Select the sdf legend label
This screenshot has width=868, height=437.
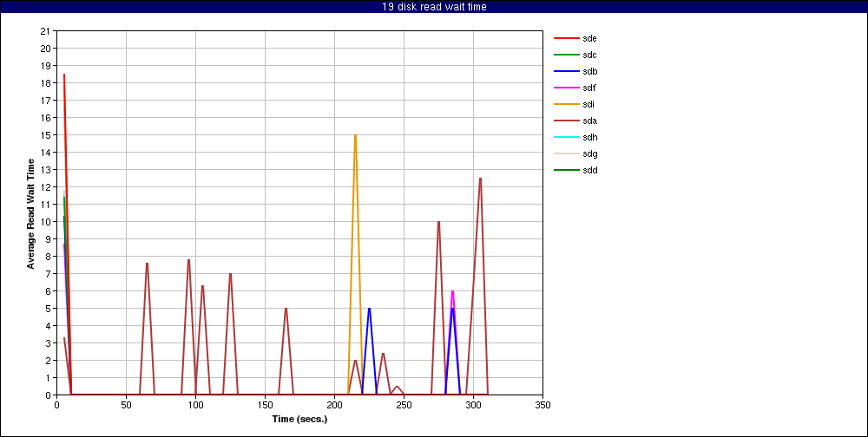coord(589,88)
